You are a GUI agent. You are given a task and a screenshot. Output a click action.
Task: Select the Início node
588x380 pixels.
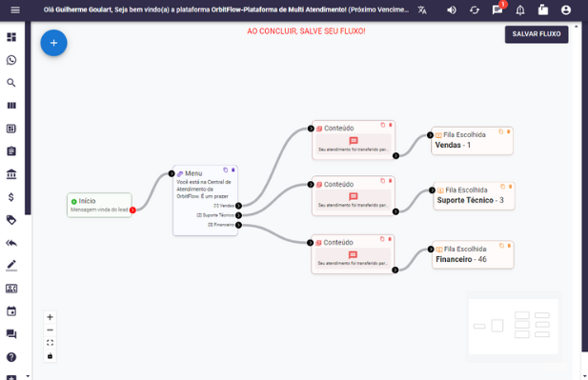[99, 205]
